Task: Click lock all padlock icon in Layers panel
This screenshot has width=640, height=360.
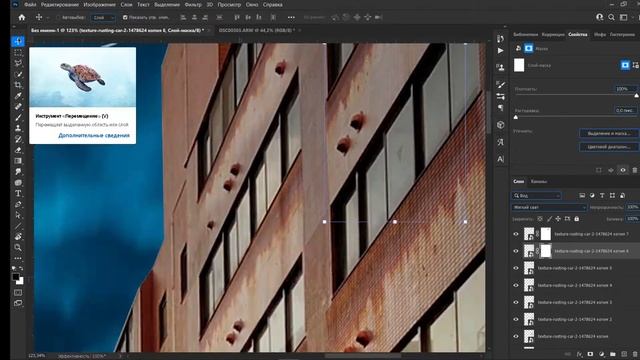Action: 576,219
